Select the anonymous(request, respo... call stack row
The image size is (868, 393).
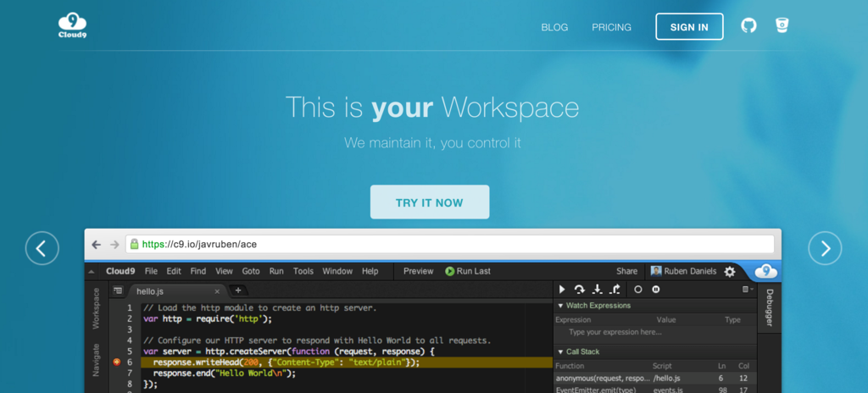point(655,379)
